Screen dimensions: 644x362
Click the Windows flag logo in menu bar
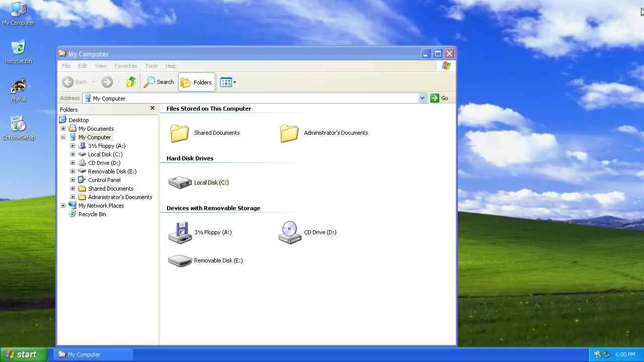pos(446,66)
